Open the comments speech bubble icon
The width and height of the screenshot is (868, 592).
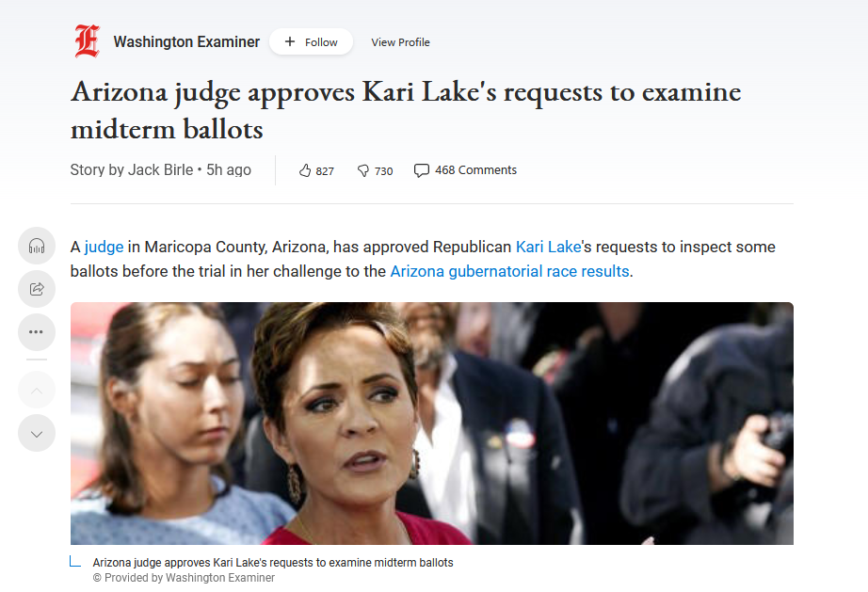421,170
